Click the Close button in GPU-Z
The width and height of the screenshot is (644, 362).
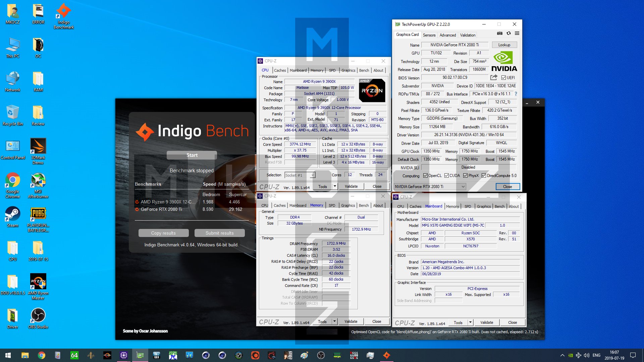pos(507,187)
